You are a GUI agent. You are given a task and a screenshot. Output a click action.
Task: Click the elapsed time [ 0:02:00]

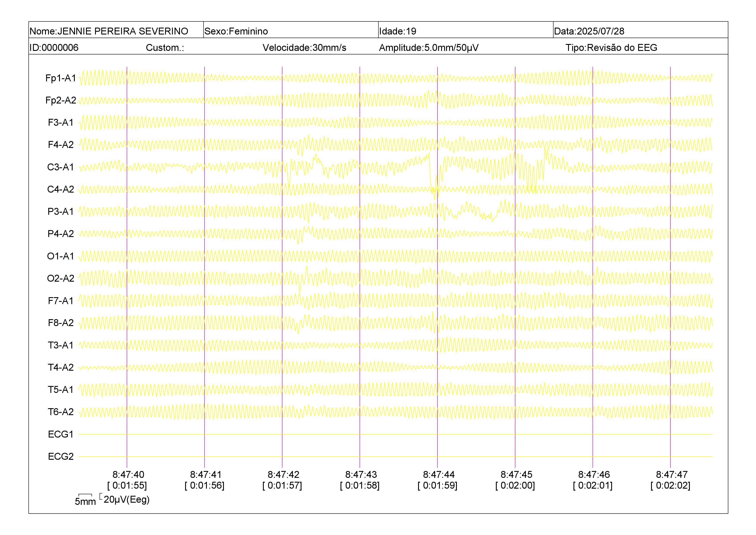click(515, 486)
